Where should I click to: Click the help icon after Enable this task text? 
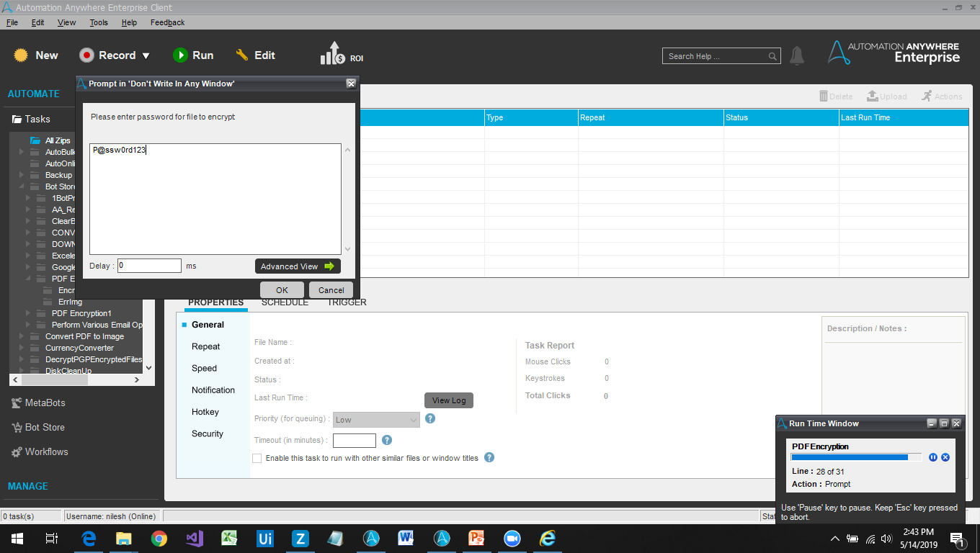(x=489, y=457)
